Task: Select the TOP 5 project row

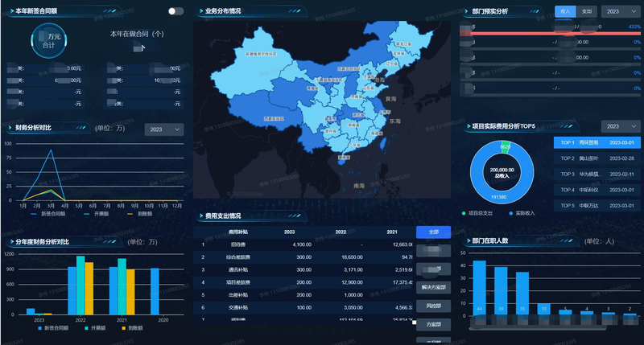Action: coord(597,206)
